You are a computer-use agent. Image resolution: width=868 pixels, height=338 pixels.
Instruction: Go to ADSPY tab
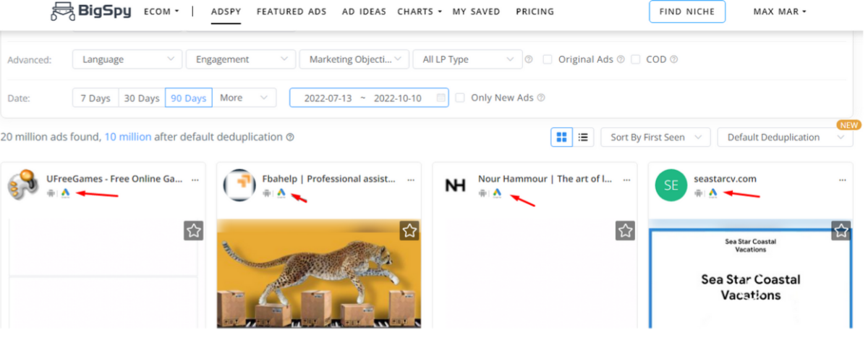click(x=226, y=12)
